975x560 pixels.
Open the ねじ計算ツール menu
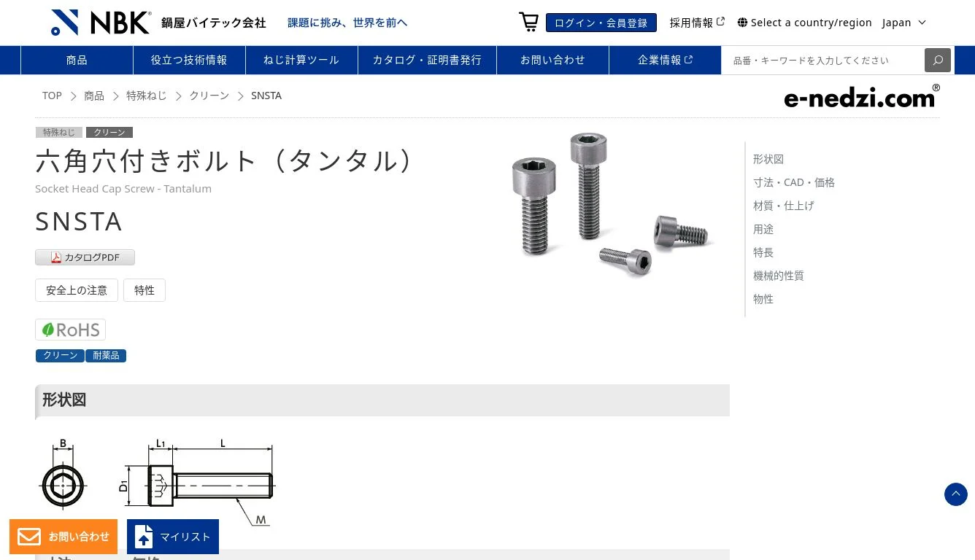(301, 60)
